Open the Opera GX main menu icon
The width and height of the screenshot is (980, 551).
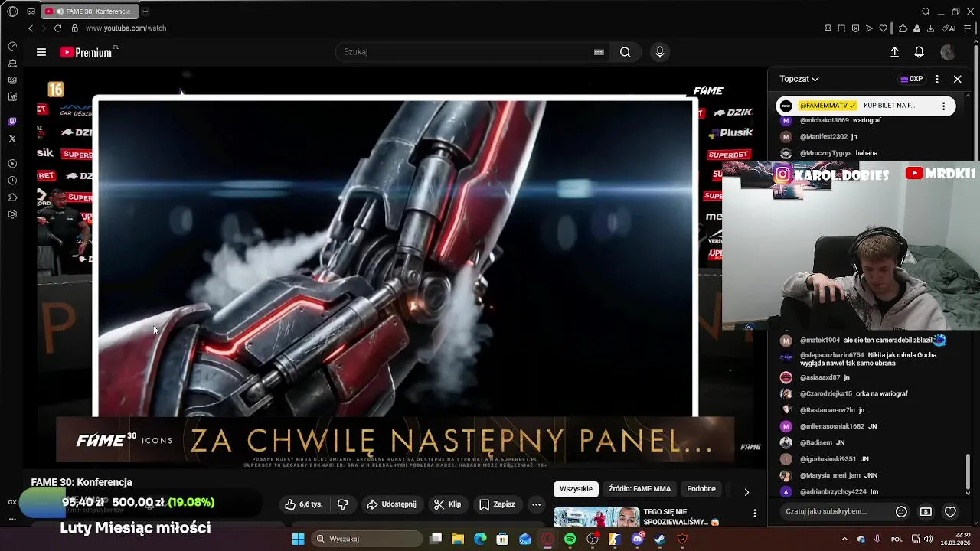point(12,11)
